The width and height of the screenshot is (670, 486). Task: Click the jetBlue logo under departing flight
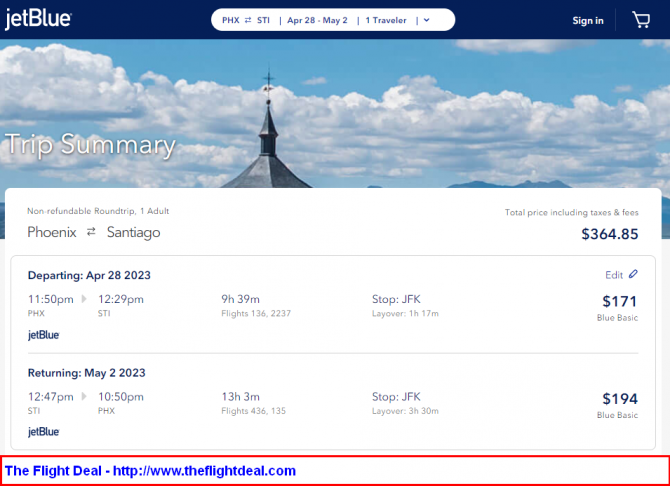(x=44, y=335)
